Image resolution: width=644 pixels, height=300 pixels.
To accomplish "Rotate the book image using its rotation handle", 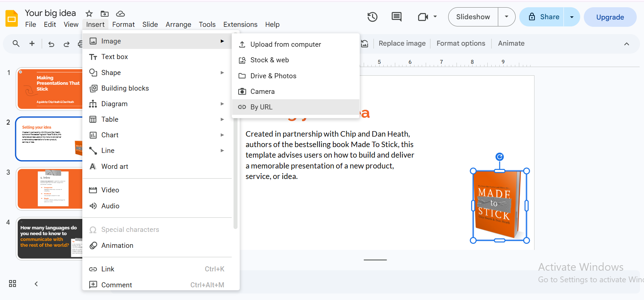I will (500, 157).
